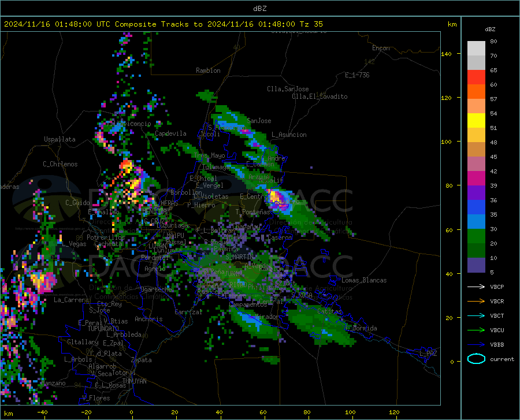Click the 'L_PAZ' place label
520x420 pixels.
pyautogui.click(x=428, y=354)
